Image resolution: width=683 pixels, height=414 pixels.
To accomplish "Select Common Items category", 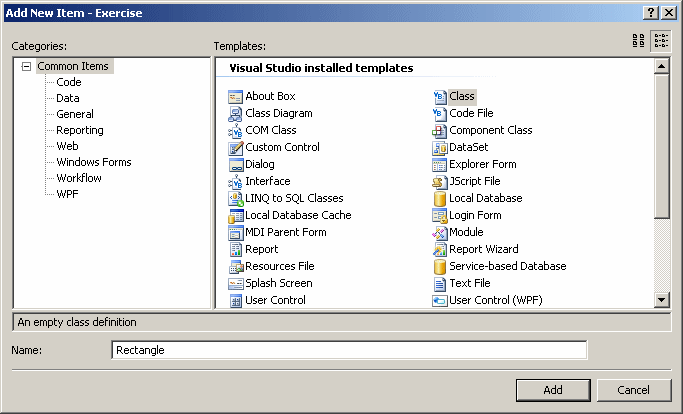I will (73, 66).
